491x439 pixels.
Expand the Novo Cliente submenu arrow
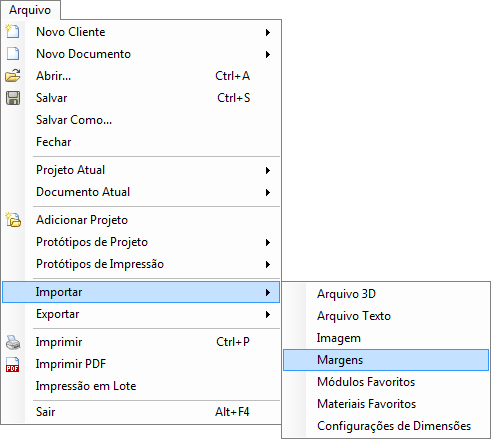pyautogui.click(x=268, y=32)
